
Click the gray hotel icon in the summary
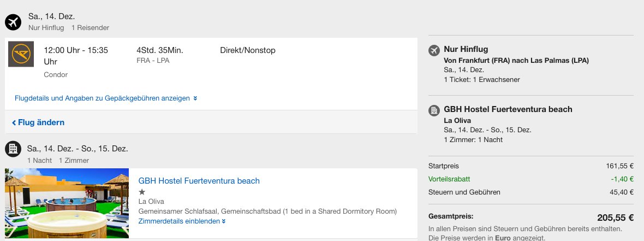(x=434, y=110)
